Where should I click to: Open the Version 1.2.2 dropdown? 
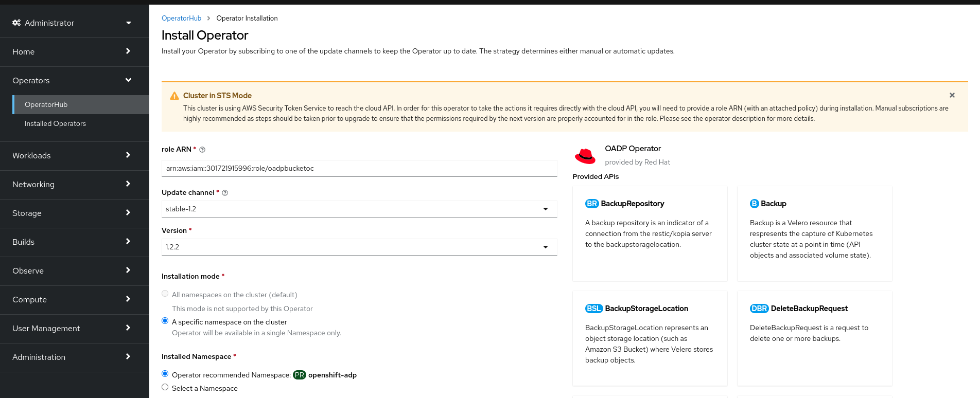(359, 247)
